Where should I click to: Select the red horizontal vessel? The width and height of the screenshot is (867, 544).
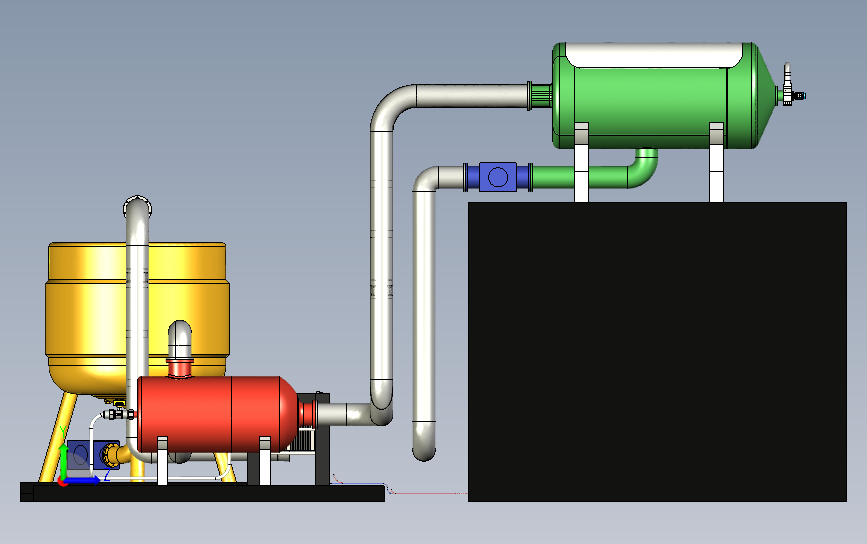[x=216, y=414]
